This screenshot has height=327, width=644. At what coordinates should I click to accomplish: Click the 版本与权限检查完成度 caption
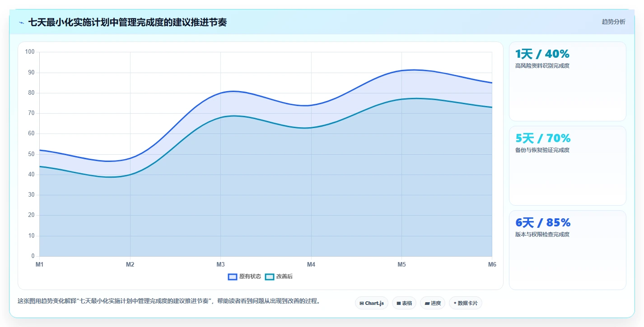coord(542,235)
